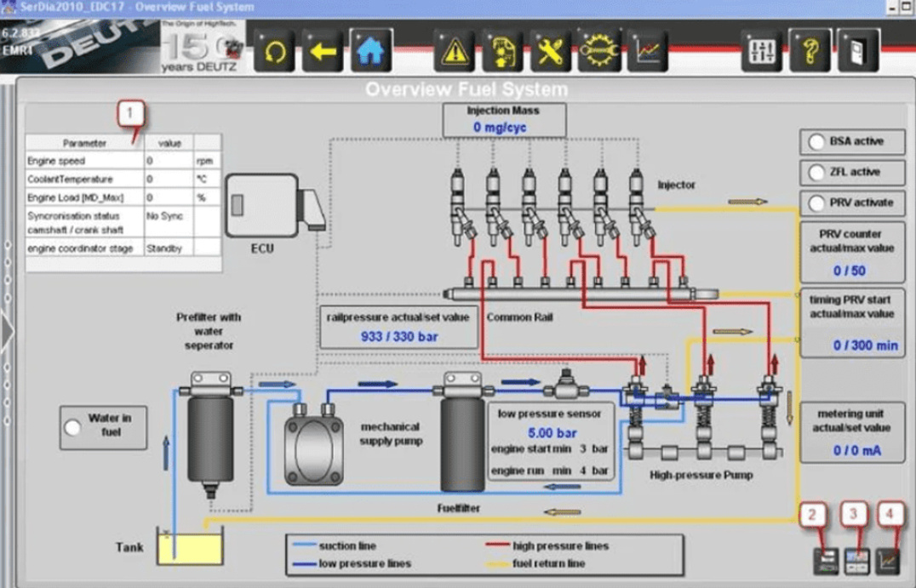View the measurement graph icon

pos(645,51)
